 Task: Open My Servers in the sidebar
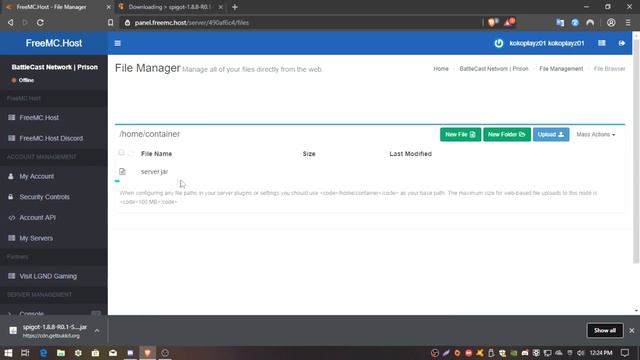tap(54, 238)
